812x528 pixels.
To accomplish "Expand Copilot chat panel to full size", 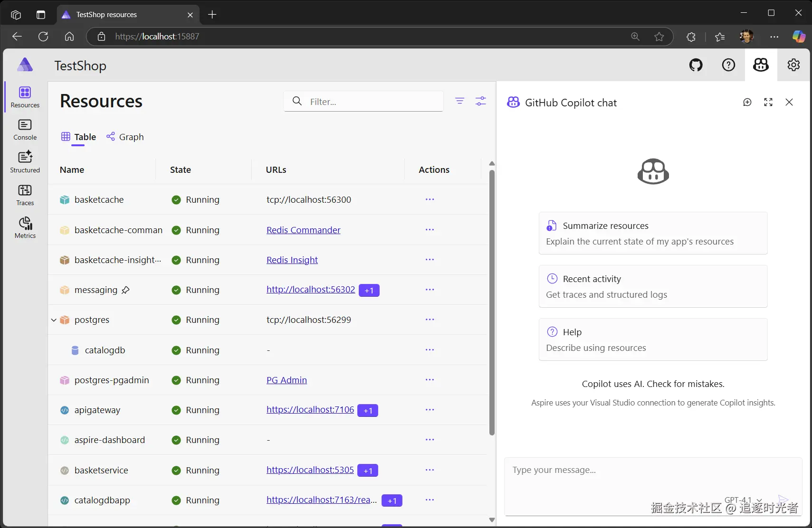I will [x=768, y=103].
